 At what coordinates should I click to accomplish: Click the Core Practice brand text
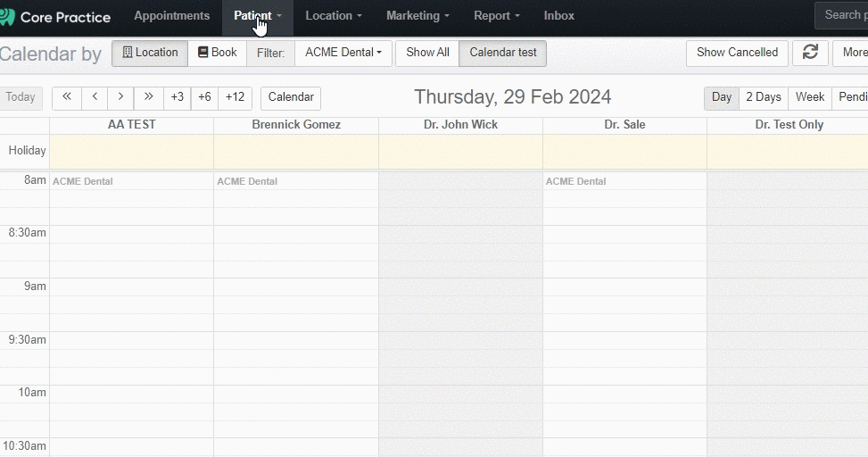tap(65, 17)
